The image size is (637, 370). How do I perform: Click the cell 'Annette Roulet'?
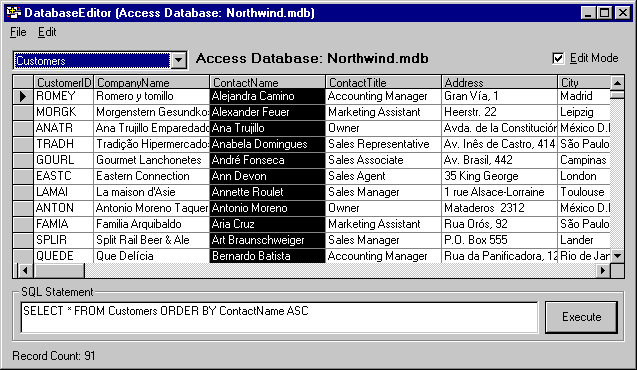267,192
